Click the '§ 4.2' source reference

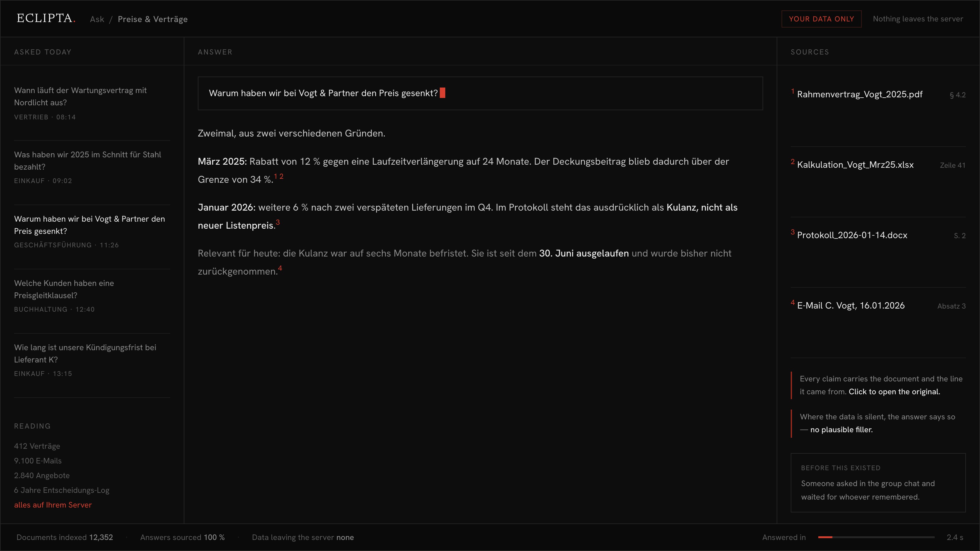coord(957,95)
